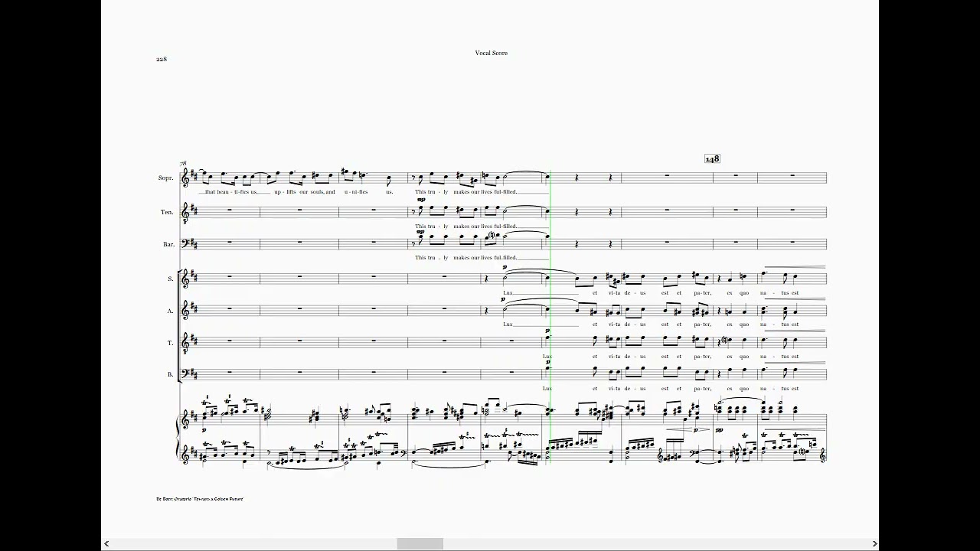Click 'This truly' lyric under the Bar. staff
The width and height of the screenshot is (980, 551).
pos(432,258)
